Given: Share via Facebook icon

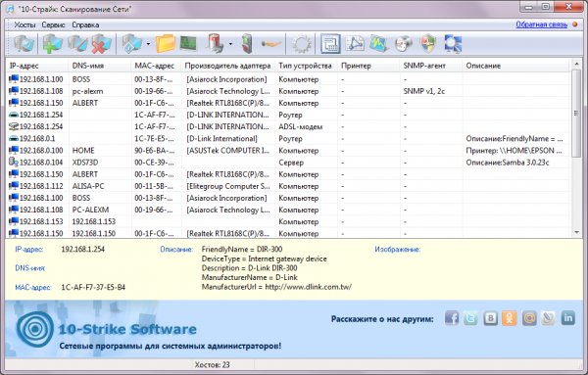Looking at the screenshot, I should 452,318.
